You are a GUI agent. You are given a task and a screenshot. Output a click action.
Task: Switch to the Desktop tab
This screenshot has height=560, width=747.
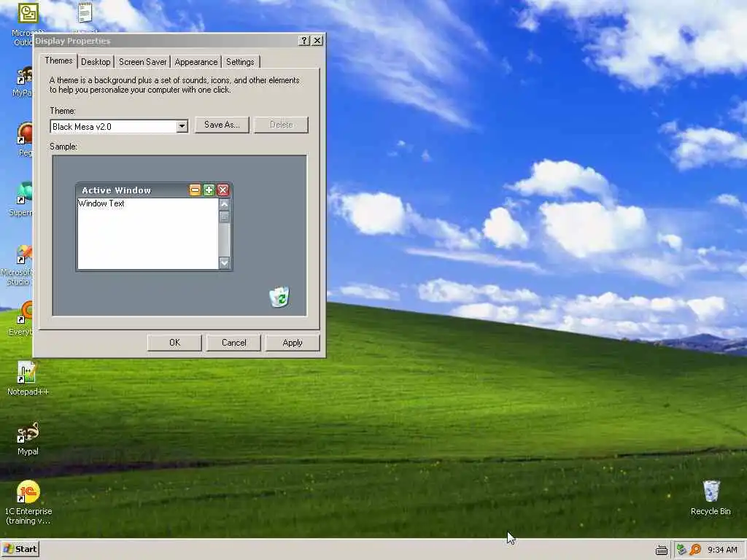(96, 62)
